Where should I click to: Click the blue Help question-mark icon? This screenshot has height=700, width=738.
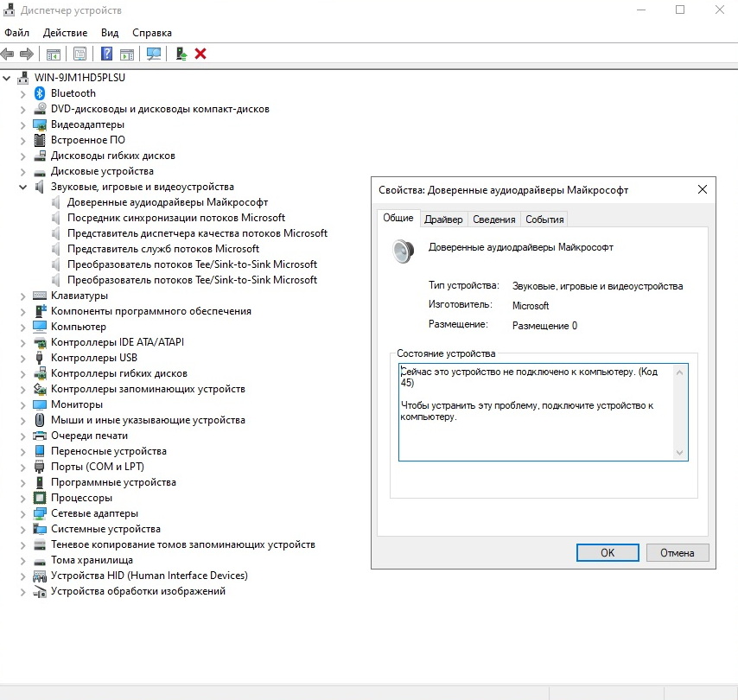coord(107,54)
